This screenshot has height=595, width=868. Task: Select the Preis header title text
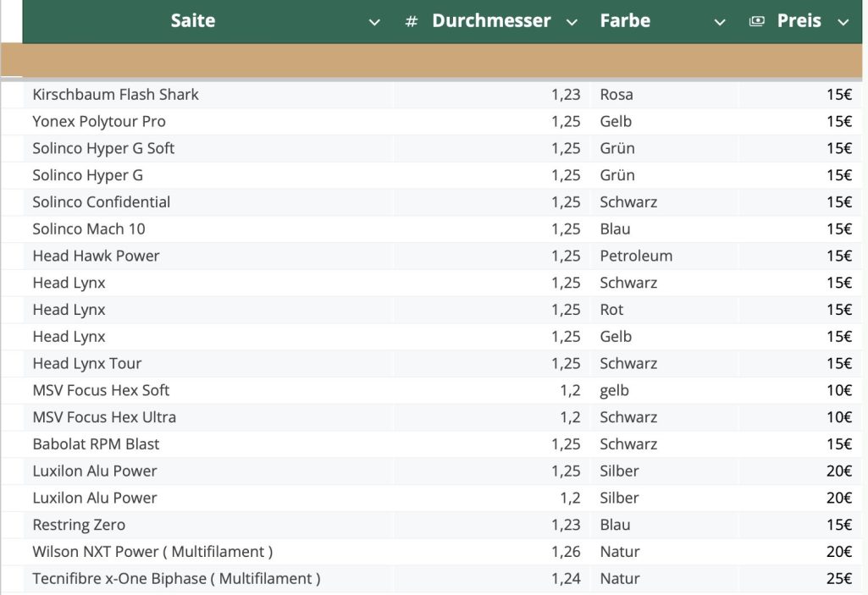799,21
